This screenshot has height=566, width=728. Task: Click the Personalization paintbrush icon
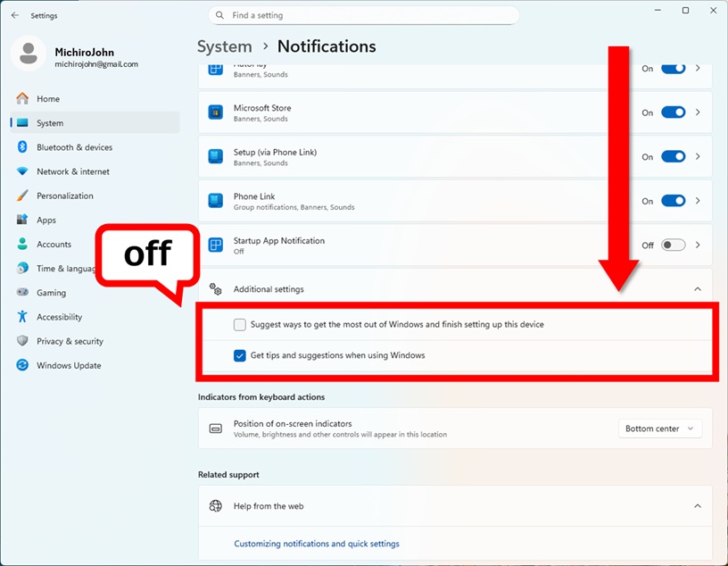coord(22,196)
